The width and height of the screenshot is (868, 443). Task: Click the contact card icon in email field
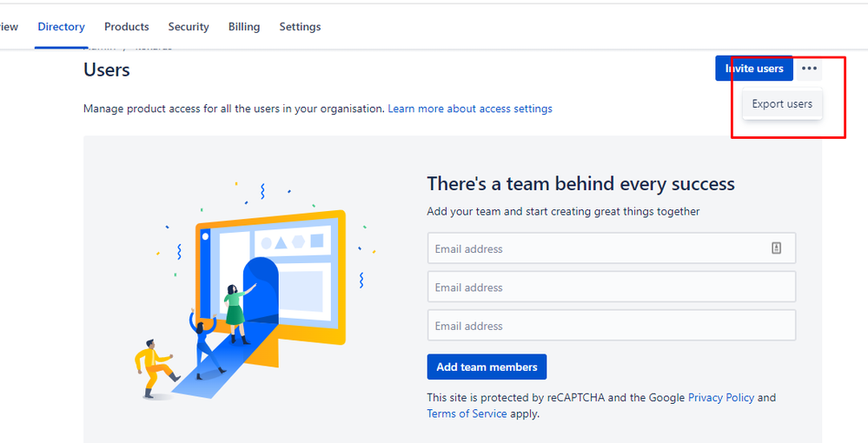tap(776, 248)
